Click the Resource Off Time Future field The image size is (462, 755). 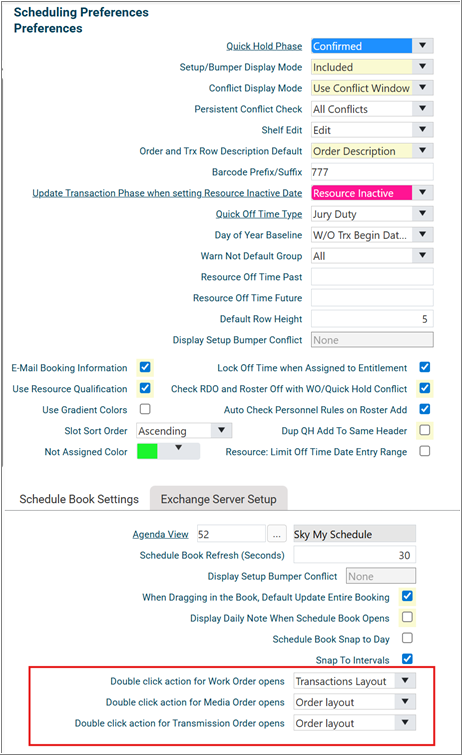point(372,298)
